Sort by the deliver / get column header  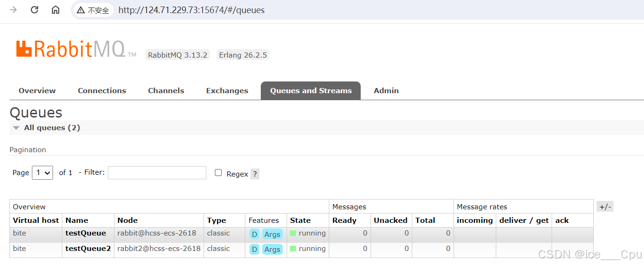tap(524, 221)
